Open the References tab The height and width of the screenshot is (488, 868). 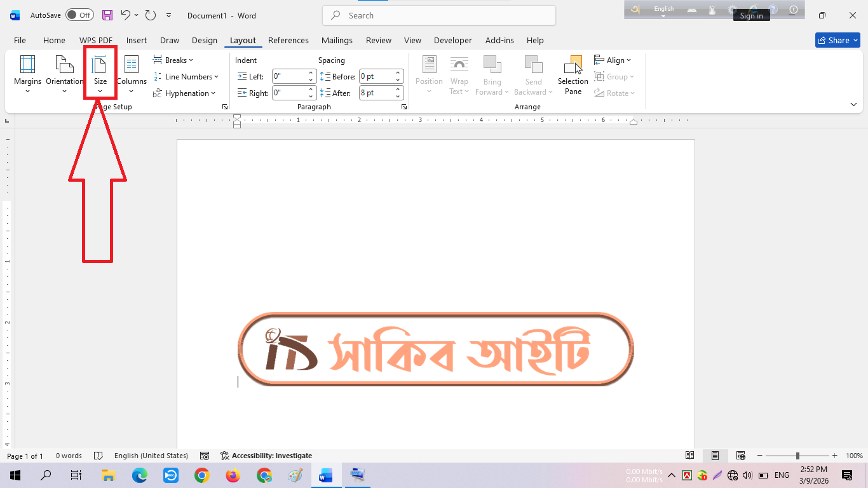point(288,40)
